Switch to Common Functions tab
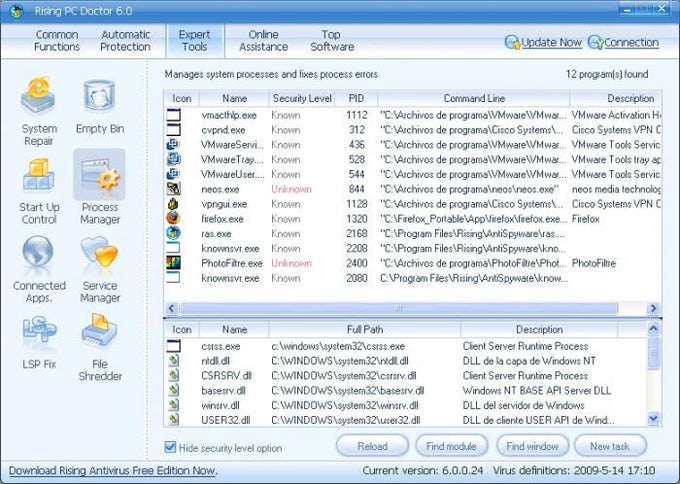 coord(57,40)
